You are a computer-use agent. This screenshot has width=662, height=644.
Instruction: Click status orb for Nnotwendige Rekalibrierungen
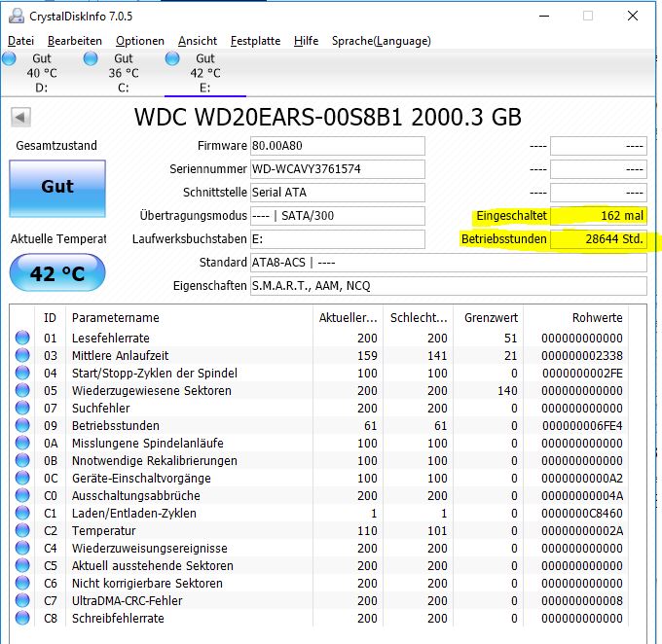pos(22,460)
